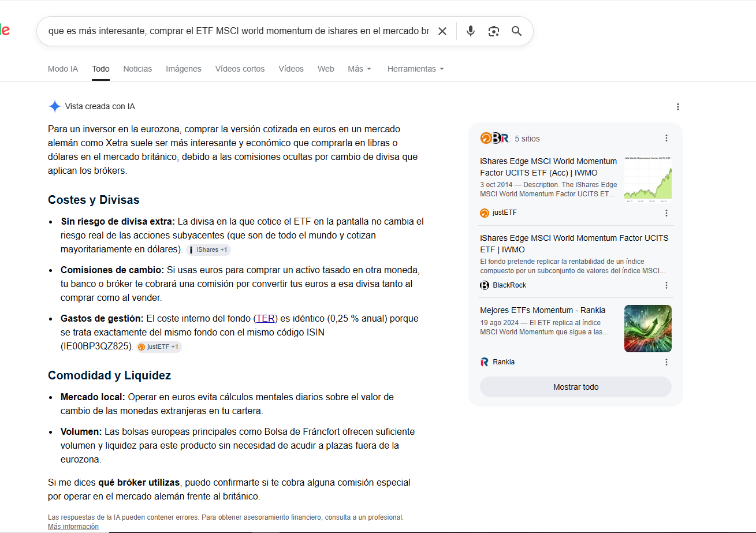Open the BlackRock IWMO ETF result title
This screenshot has width=756, height=533.
(x=574, y=244)
